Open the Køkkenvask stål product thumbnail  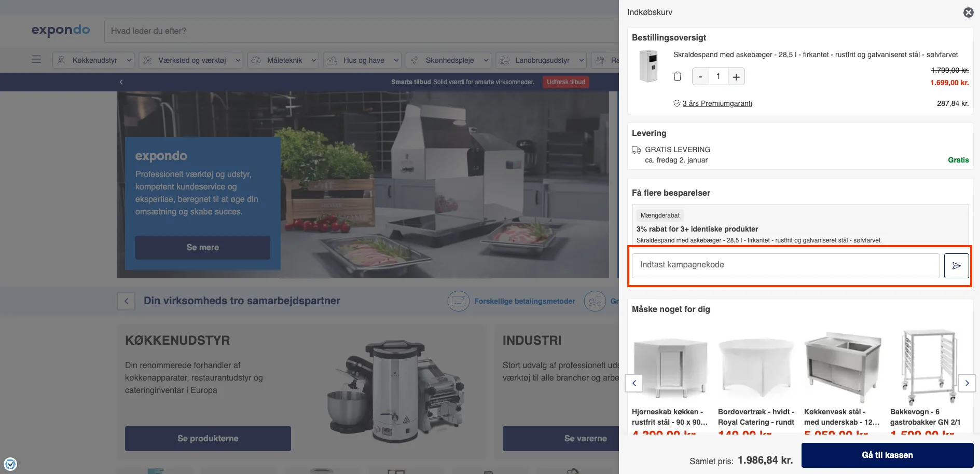click(842, 367)
